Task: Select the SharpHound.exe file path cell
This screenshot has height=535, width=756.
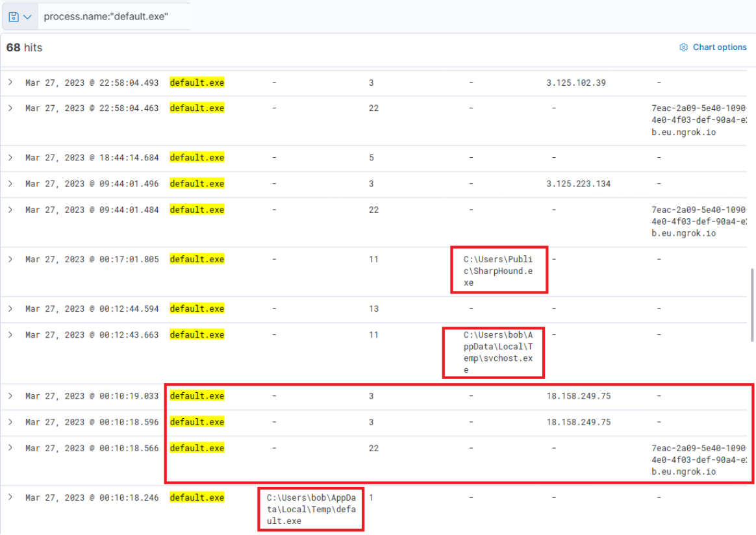Action: click(498, 271)
